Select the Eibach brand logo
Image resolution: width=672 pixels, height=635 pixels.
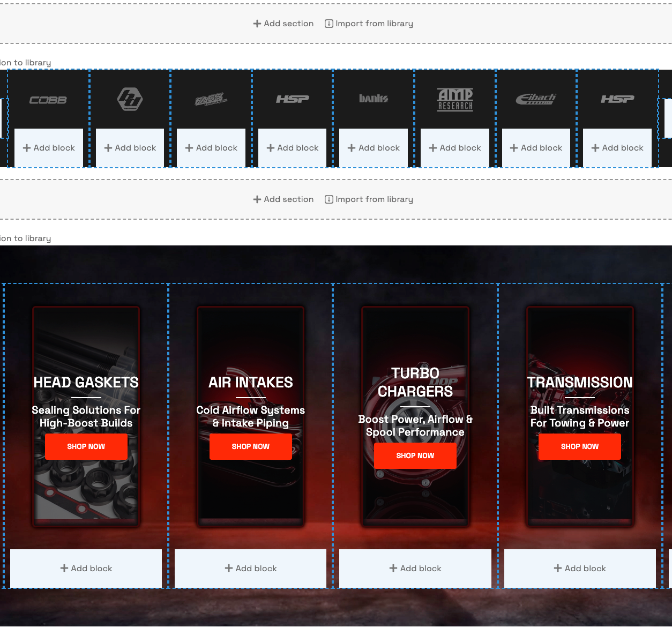(536, 99)
